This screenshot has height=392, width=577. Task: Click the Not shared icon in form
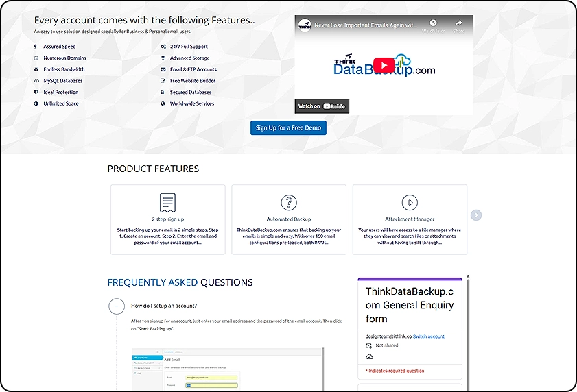pyautogui.click(x=369, y=346)
